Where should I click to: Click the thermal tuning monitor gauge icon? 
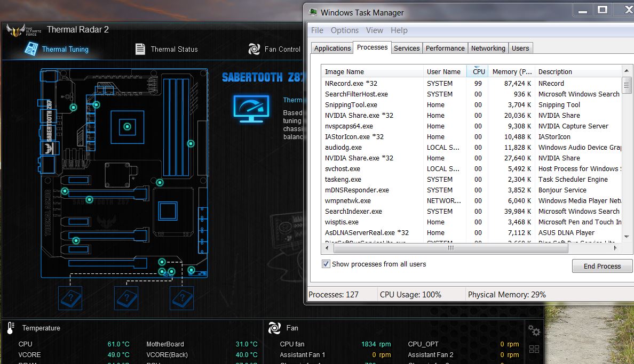(251, 109)
